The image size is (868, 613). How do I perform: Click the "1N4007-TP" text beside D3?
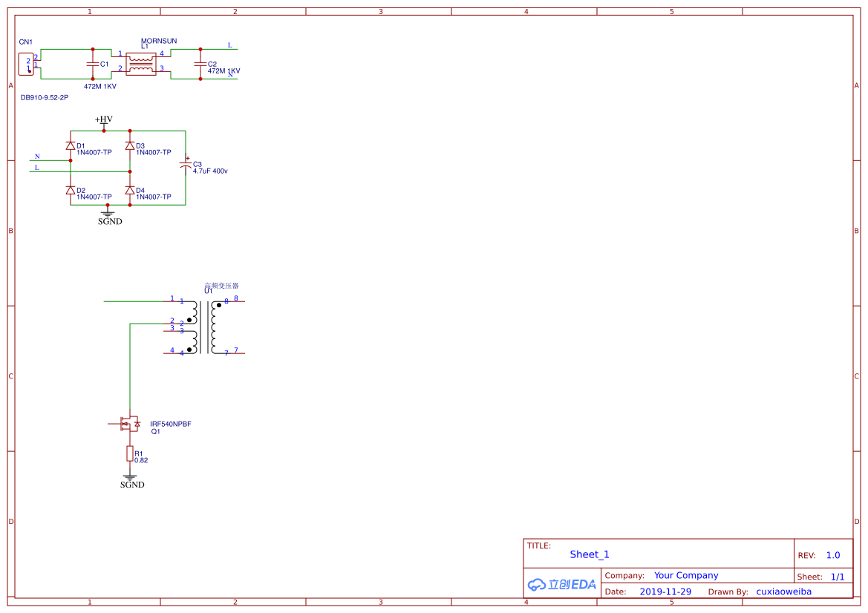coord(154,153)
